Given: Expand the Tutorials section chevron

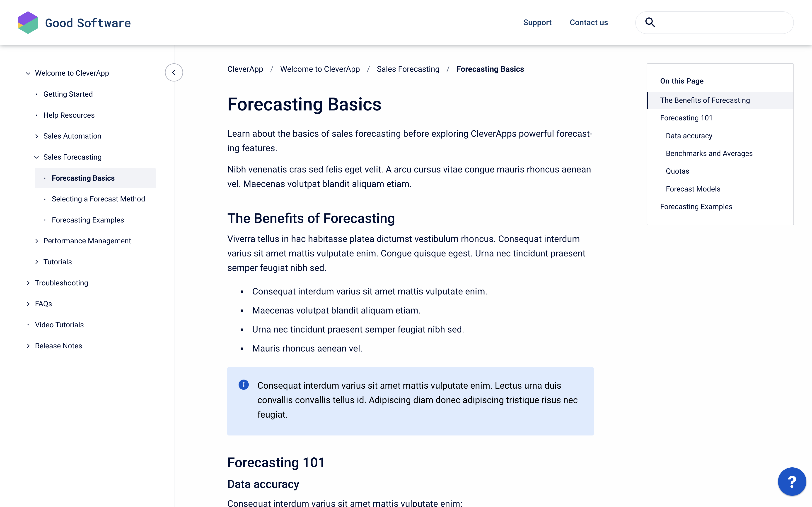Looking at the screenshot, I should click(x=36, y=262).
